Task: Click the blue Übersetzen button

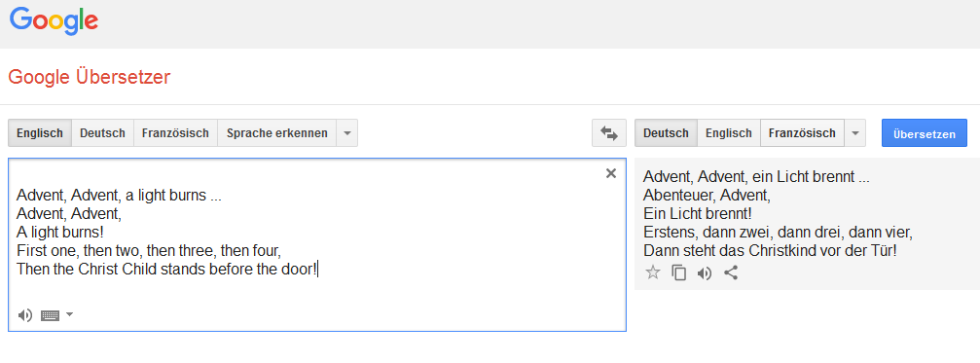Action: [x=925, y=133]
